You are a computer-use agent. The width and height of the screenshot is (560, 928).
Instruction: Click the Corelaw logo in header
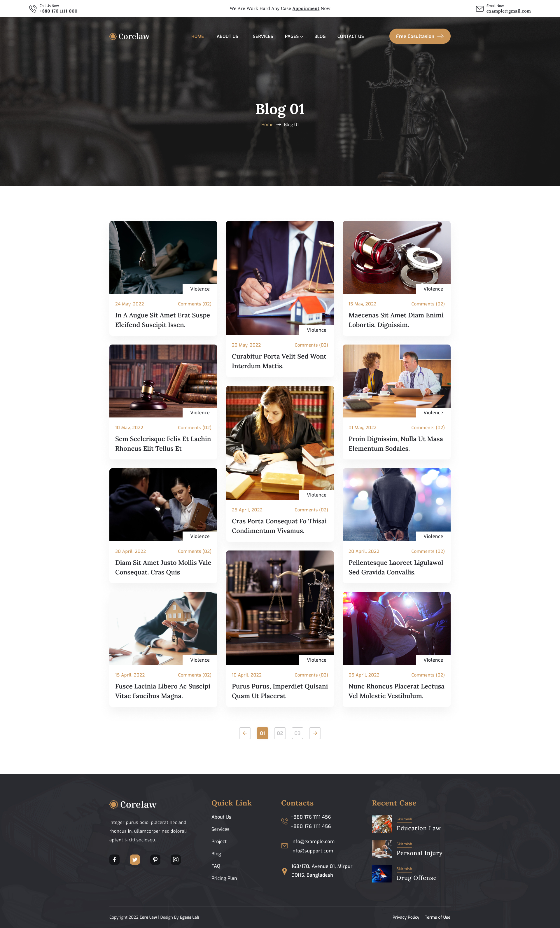[x=129, y=36]
